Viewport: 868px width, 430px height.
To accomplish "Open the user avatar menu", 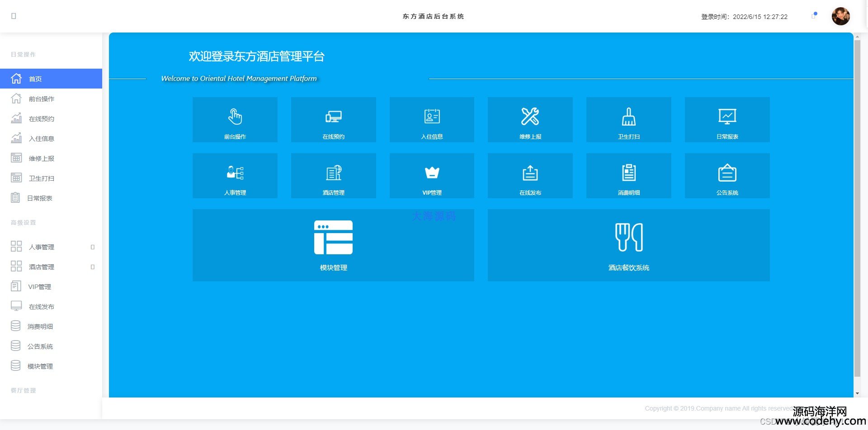I will point(840,16).
